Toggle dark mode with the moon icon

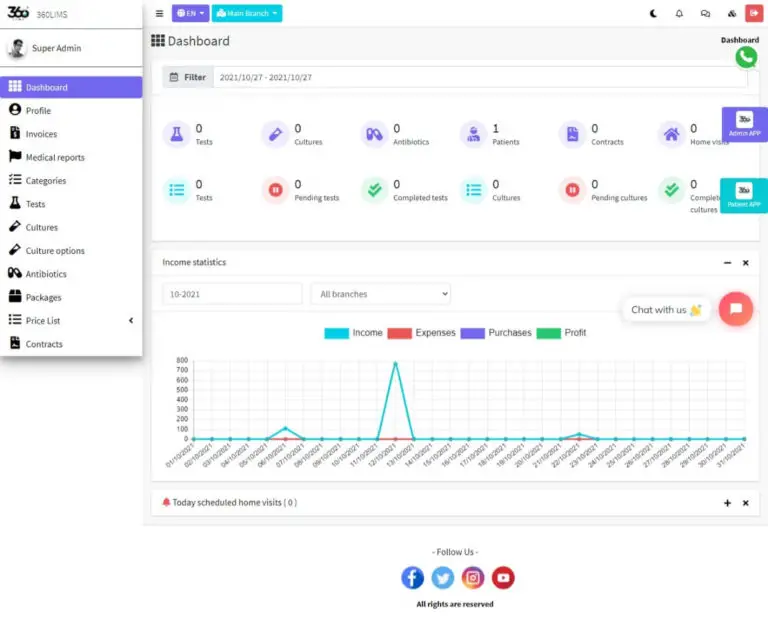pos(653,14)
